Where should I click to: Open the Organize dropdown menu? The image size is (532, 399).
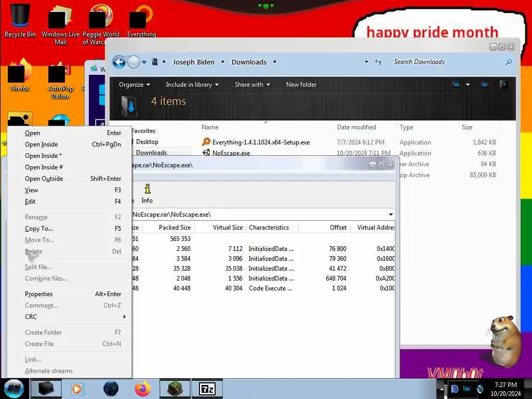point(135,85)
